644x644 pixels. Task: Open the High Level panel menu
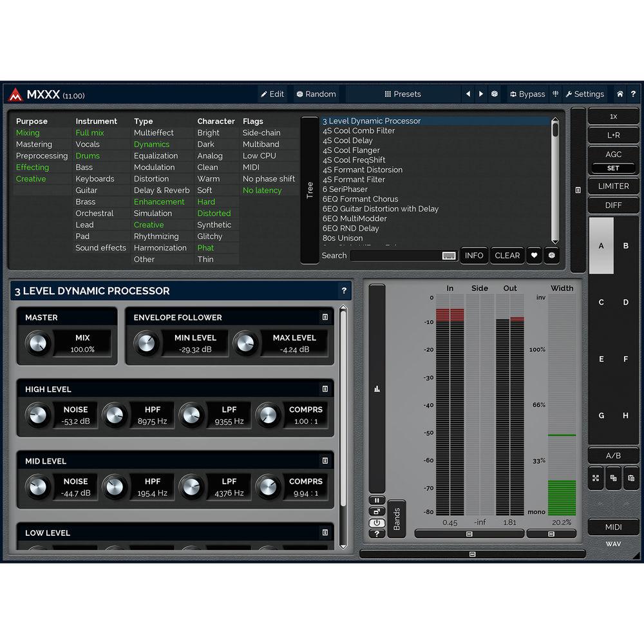tap(325, 389)
